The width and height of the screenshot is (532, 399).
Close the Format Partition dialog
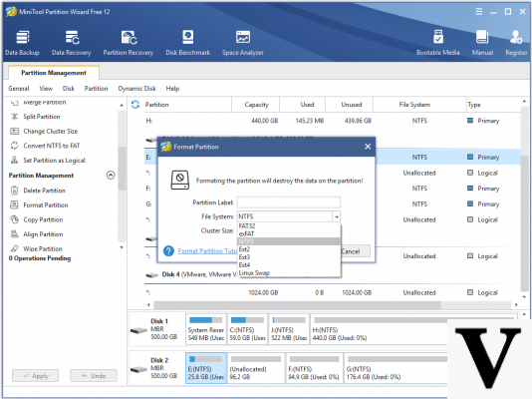click(x=368, y=147)
